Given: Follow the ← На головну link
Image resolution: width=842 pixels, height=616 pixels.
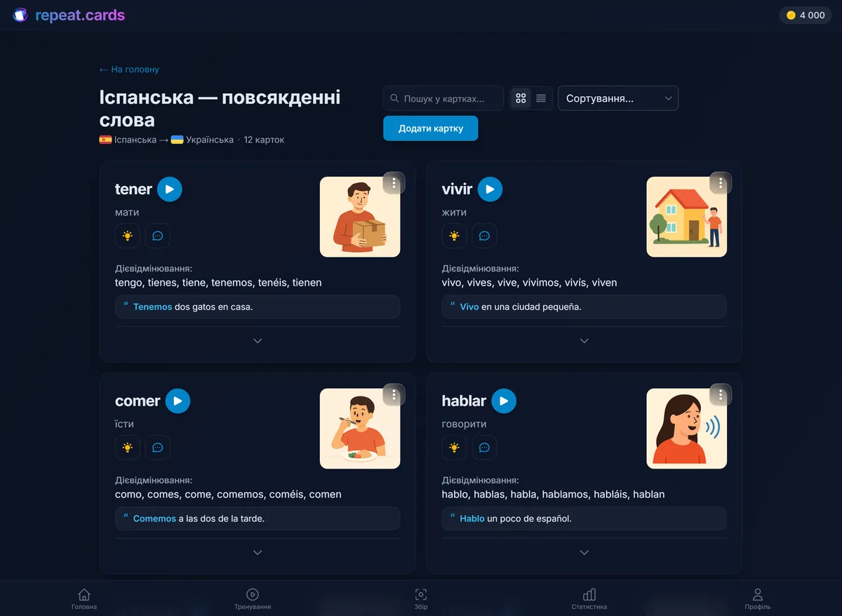Looking at the screenshot, I should 129,69.
